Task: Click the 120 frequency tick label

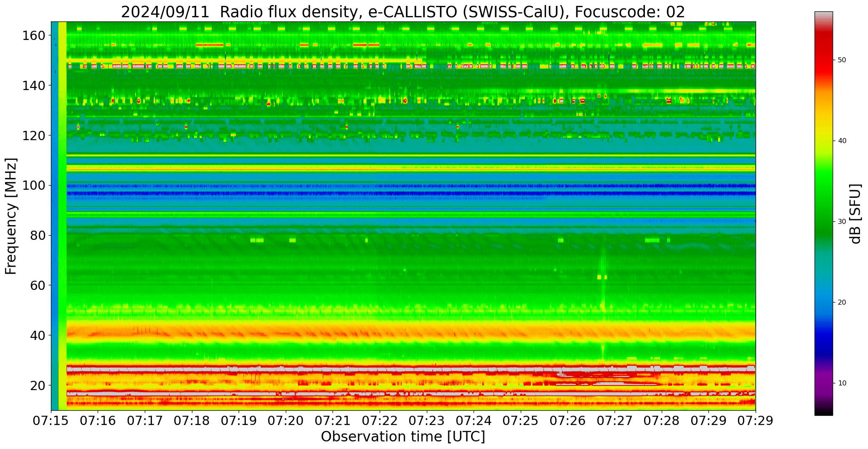Action: click(34, 135)
